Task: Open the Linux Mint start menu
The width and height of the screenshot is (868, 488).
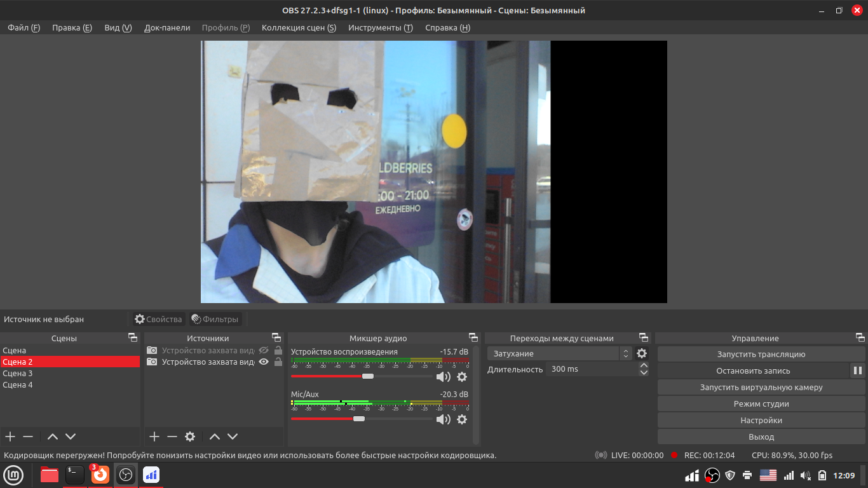Action: [14, 475]
